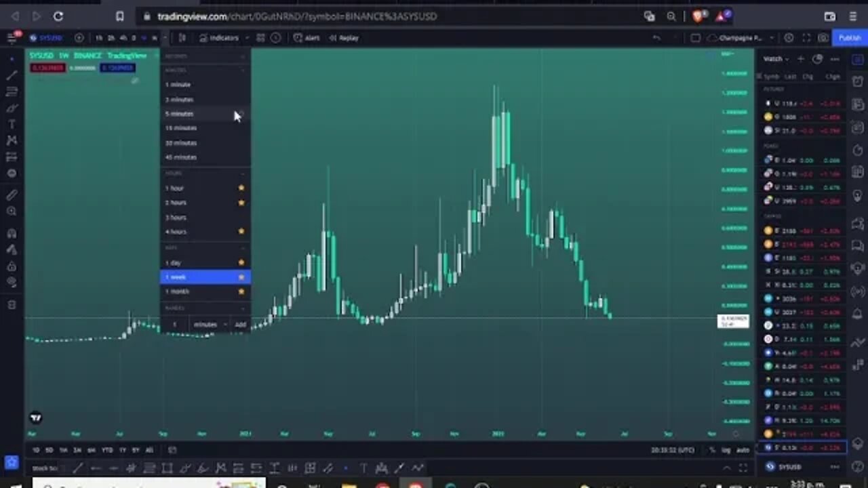The image size is (868, 488).
Task: Toggle hide all drawings eye icon
Action: point(12,283)
